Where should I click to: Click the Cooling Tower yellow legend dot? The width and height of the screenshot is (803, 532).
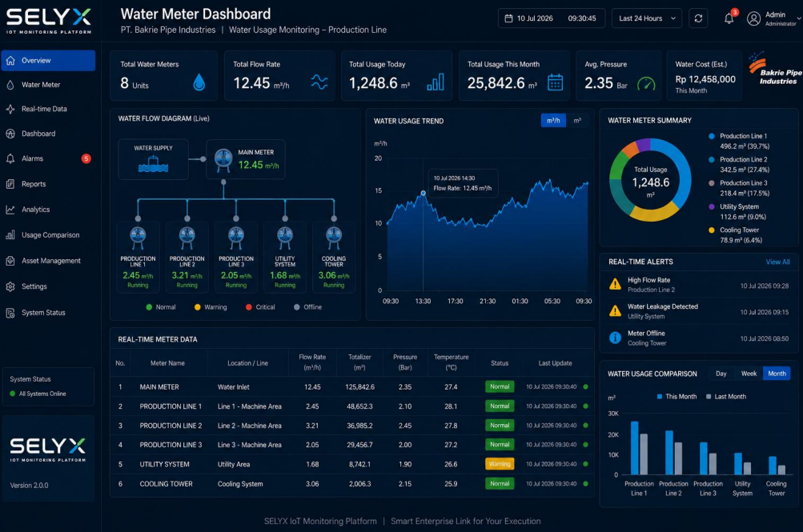point(711,230)
